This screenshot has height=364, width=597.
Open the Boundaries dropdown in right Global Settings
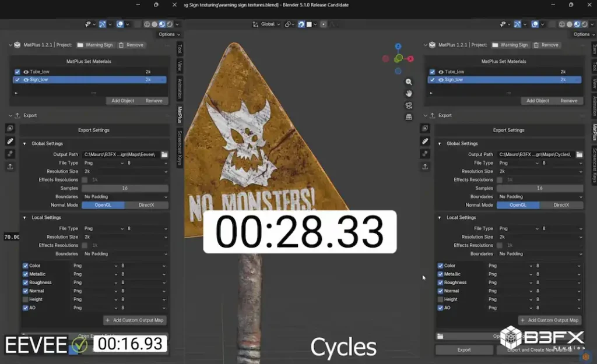539,196
